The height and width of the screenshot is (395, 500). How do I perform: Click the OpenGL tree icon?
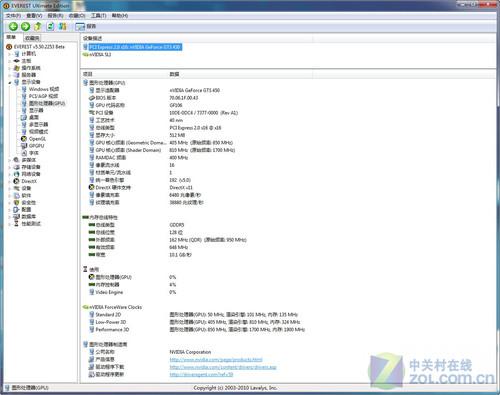(x=24, y=139)
